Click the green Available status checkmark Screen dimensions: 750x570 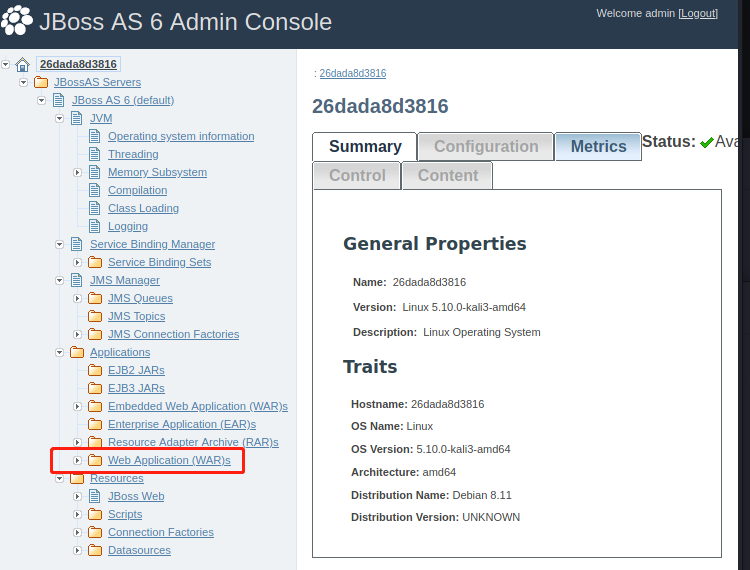point(707,142)
